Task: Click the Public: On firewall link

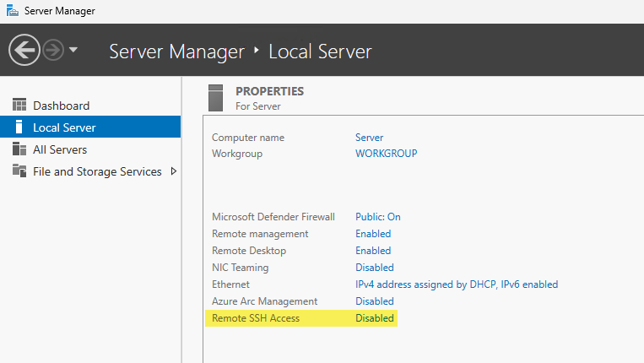Action: (x=377, y=217)
